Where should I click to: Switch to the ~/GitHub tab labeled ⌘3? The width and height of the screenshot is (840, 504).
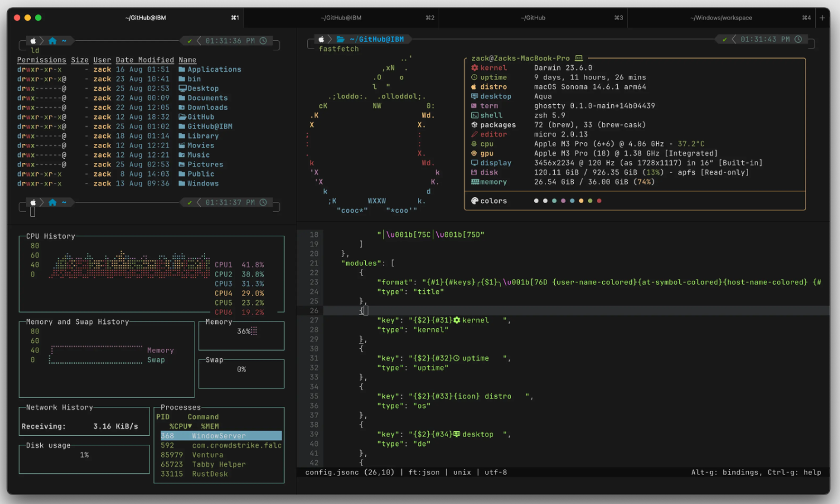click(533, 18)
